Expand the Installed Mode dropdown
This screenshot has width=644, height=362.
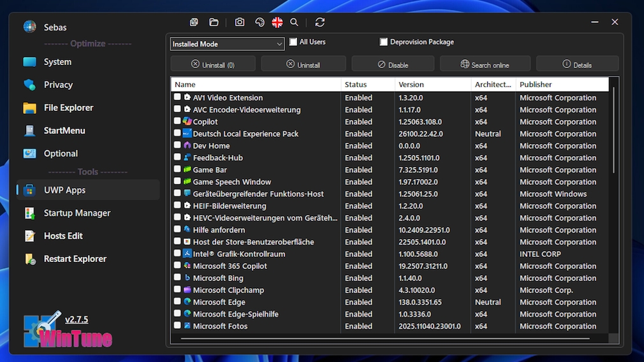tap(227, 44)
